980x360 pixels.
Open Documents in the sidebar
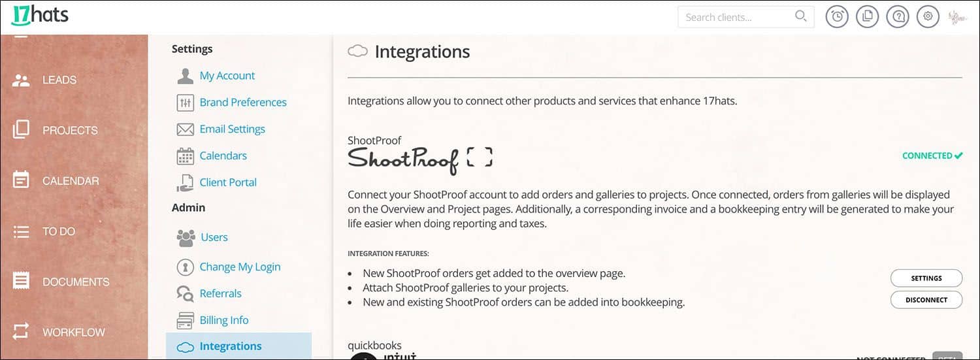[75, 282]
